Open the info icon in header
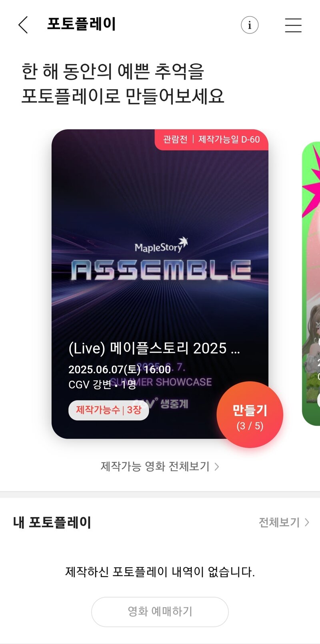 [x=250, y=25]
